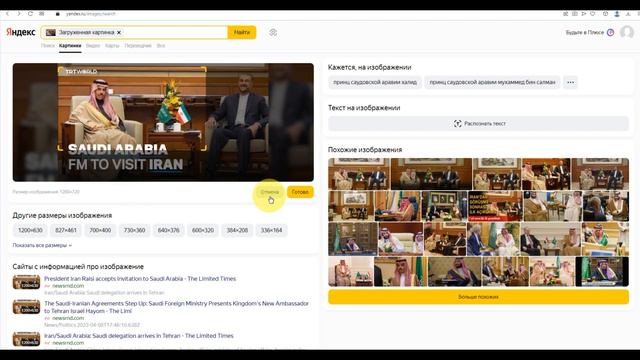
Task: Click newsrnd.com under Saudi-Iranian Agreements result
Action: (68, 318)
